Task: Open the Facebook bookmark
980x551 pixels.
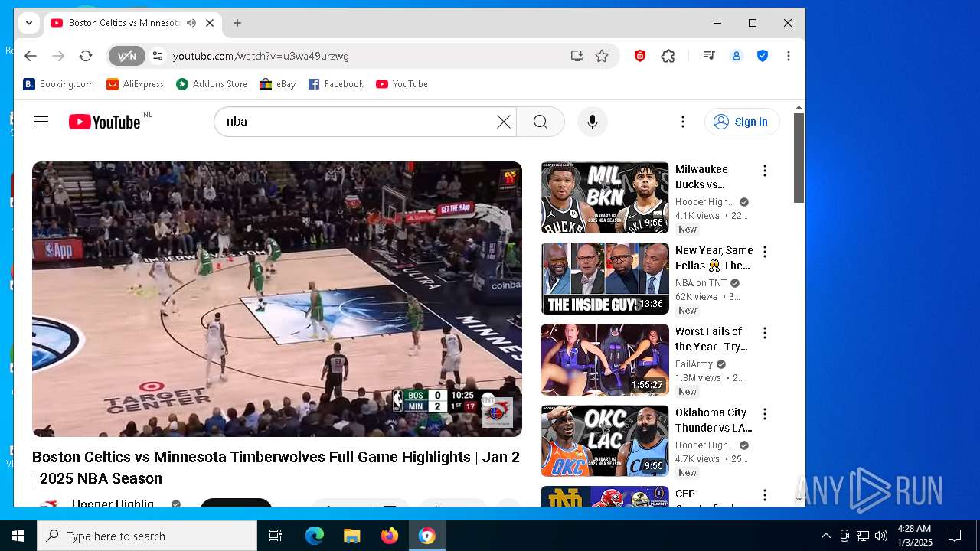Action: (336, 84)
